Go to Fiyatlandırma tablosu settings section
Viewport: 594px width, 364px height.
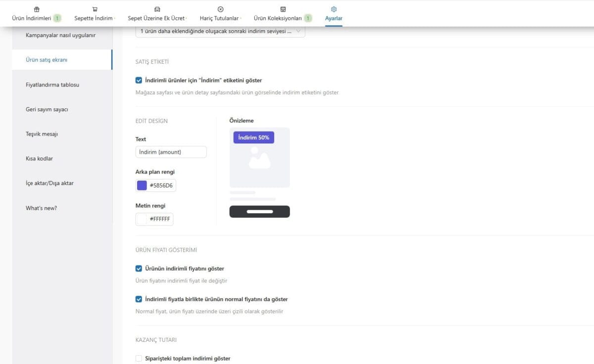pos(52,85)
